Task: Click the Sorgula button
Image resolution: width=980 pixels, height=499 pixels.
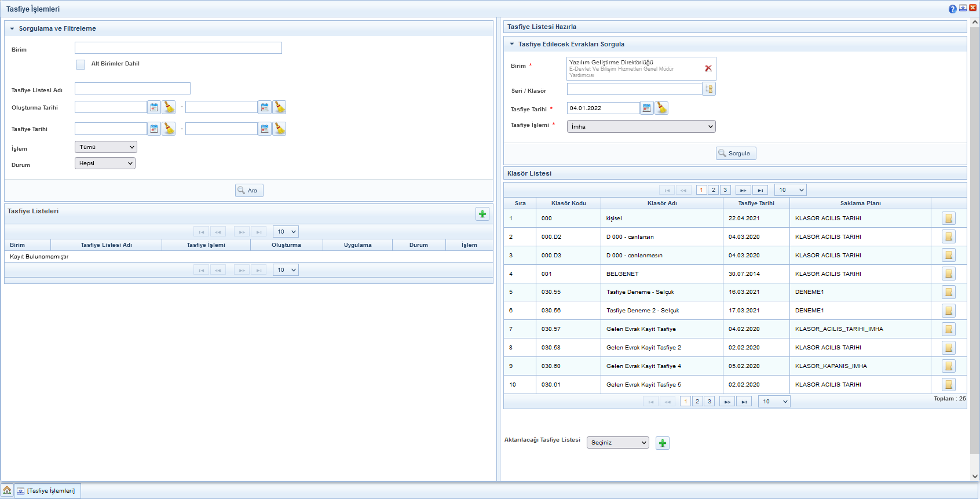Action: click(x=736, y=154)
